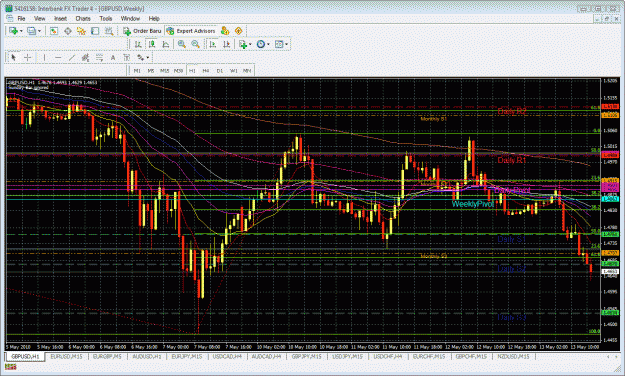Screen dimensions: 625x376
Task: Click the Order Baru button
Action: click(x=142, y=31)
